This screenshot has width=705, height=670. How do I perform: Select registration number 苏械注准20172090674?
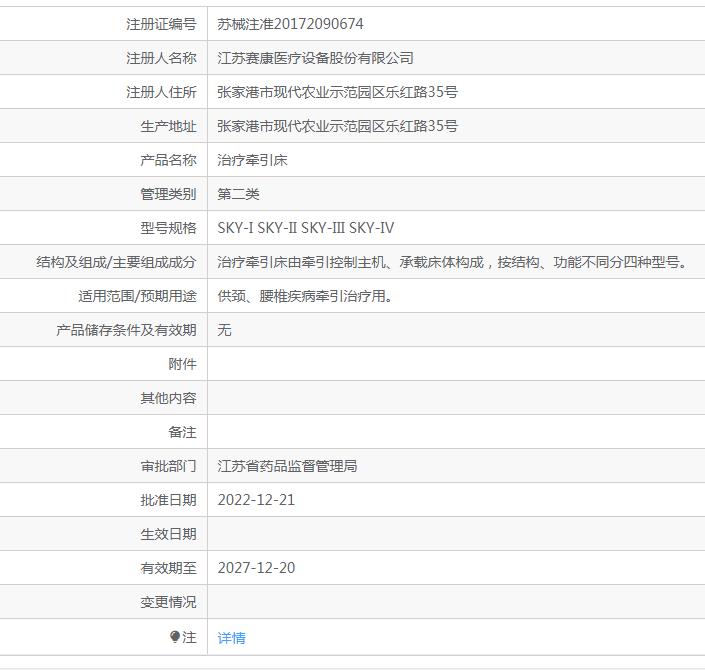pyautogui.click(x=290, y=24)
